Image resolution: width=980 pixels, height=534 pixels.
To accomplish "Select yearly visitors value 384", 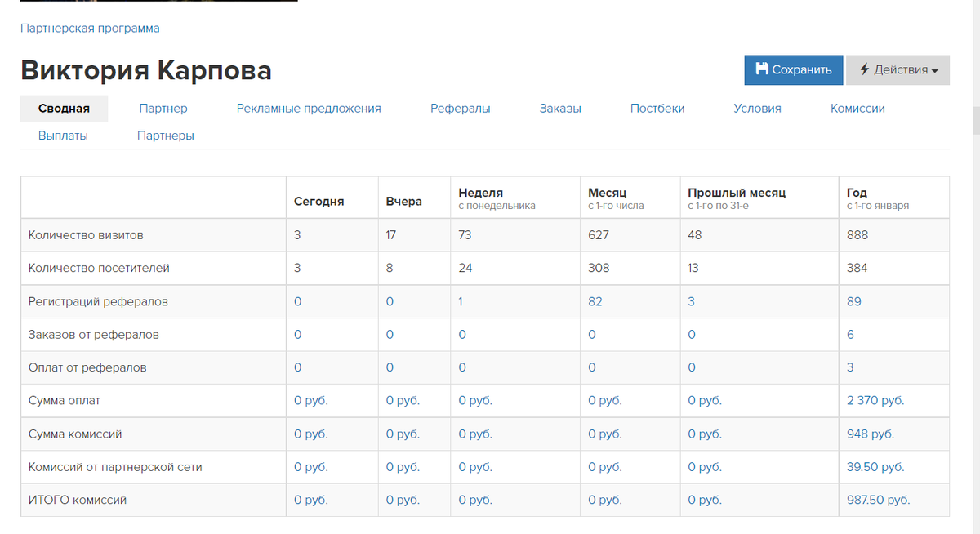I will pos(857,268).
